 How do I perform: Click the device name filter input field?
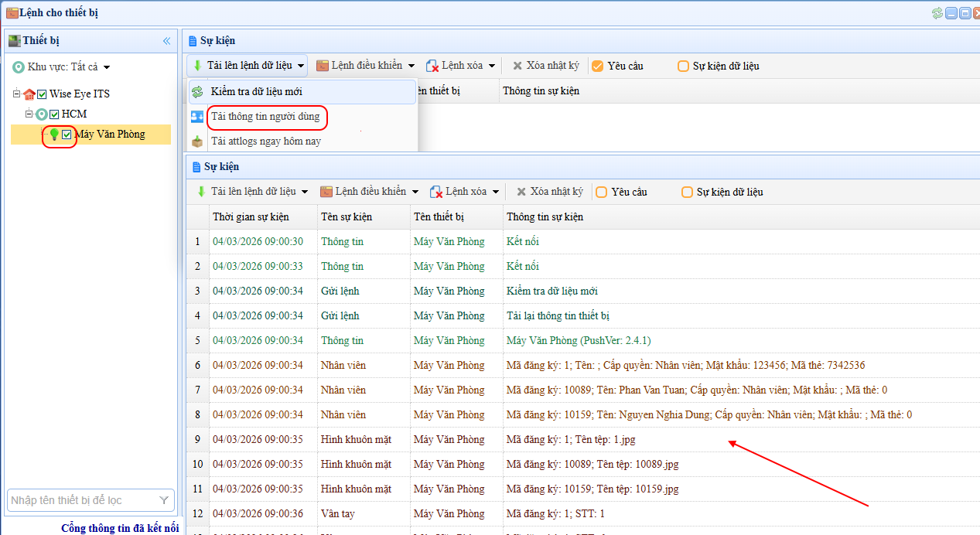81,500
